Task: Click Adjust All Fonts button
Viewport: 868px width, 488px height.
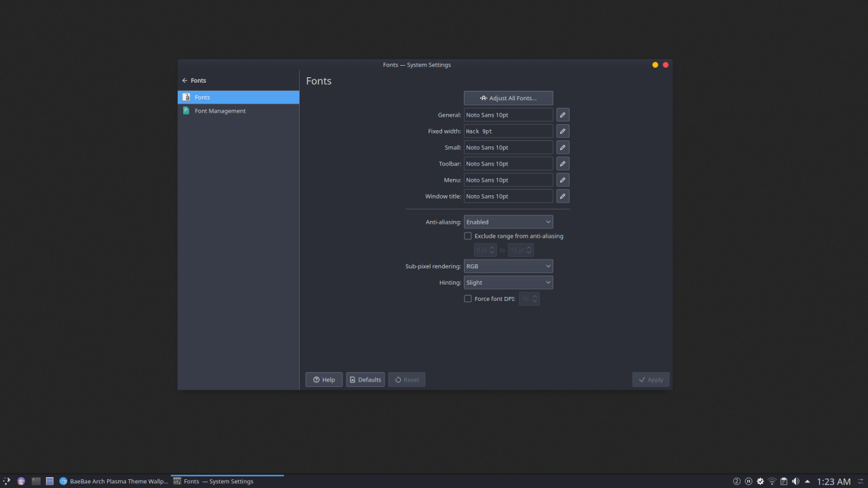Action: (x=509, y=98)
